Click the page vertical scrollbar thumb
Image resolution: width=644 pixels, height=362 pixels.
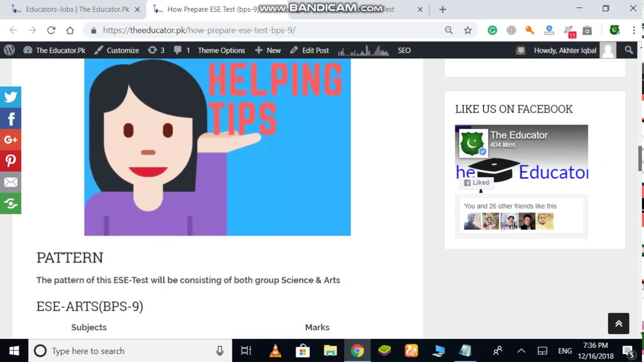click(x=641, y=159)
